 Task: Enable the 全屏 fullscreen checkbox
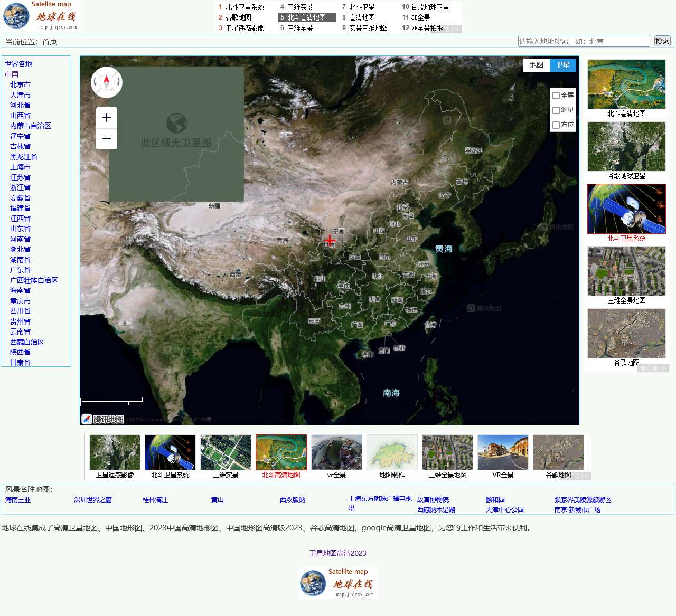(x=556, y=96)
